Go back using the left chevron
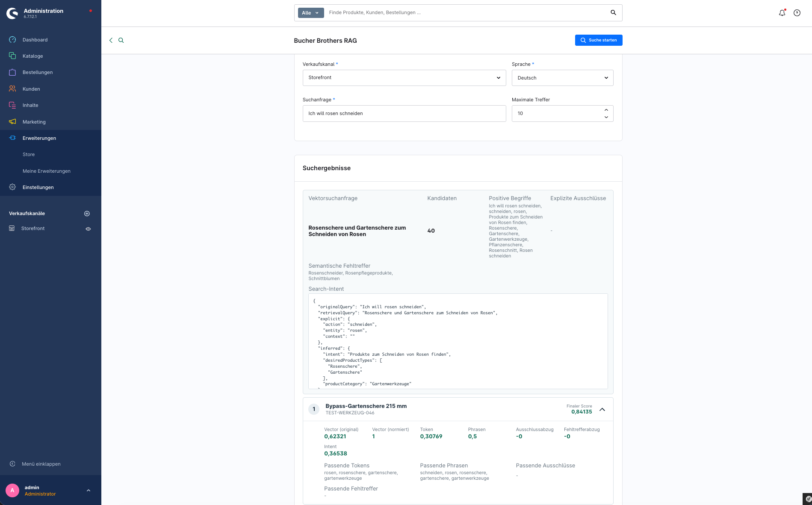 coord(111,40)
